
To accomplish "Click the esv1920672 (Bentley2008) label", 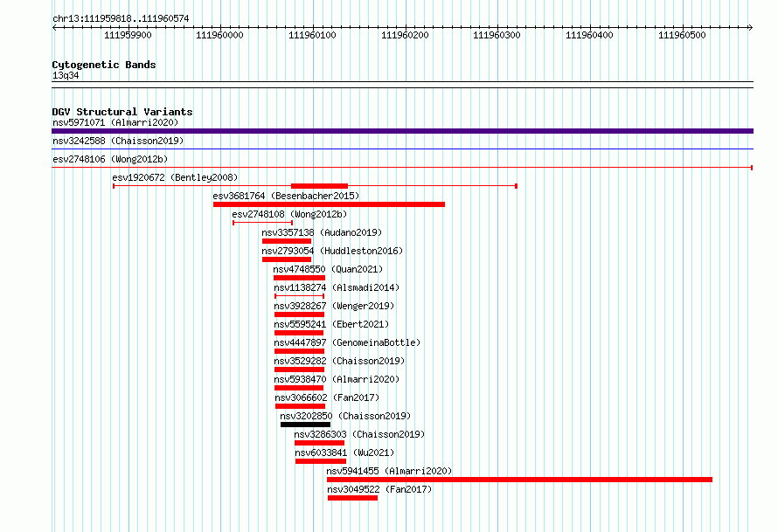I will point(175,177).
